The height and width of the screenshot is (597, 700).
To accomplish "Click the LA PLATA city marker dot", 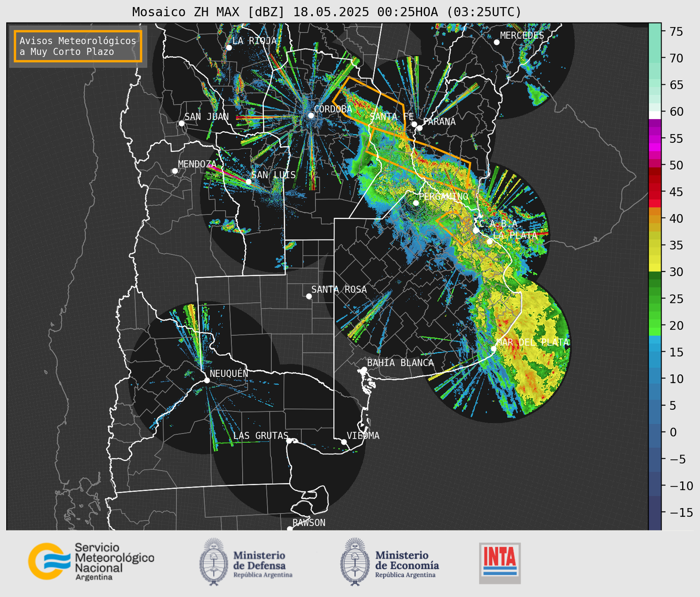I will (490, 242).
